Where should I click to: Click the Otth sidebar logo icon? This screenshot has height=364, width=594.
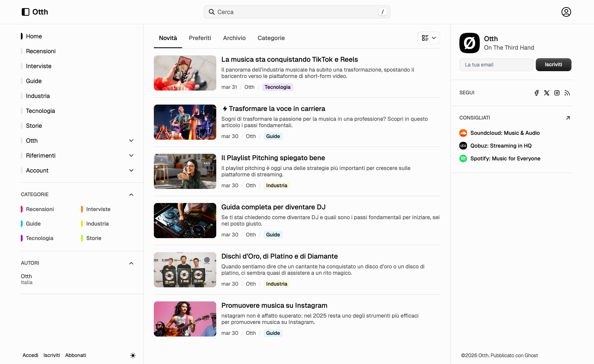(x=25, y=12)
